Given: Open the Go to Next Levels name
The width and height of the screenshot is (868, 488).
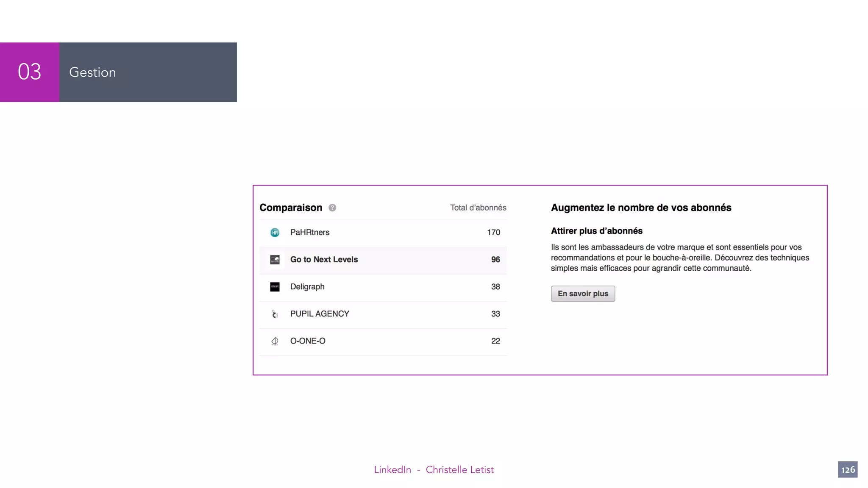Looking at the screenshot, I should pyautogui.click(x=324, y=259).
